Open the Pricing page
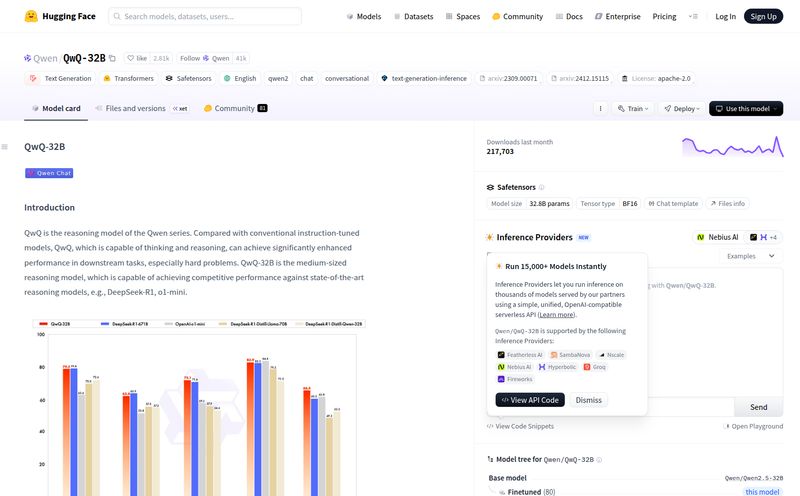 point(664,16)
